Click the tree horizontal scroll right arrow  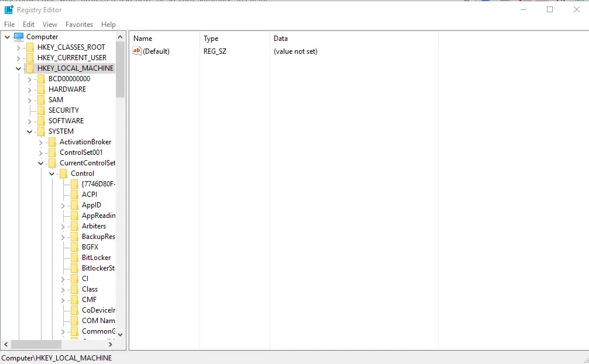tap(111, 344)
